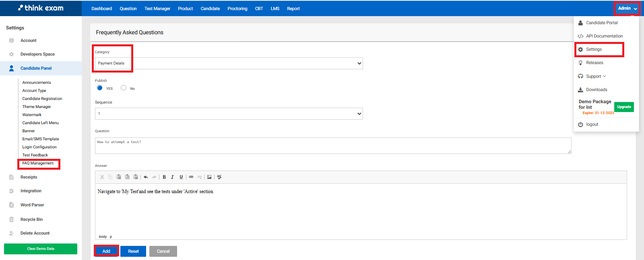Click inside the Question text field

tap(332, 146)
